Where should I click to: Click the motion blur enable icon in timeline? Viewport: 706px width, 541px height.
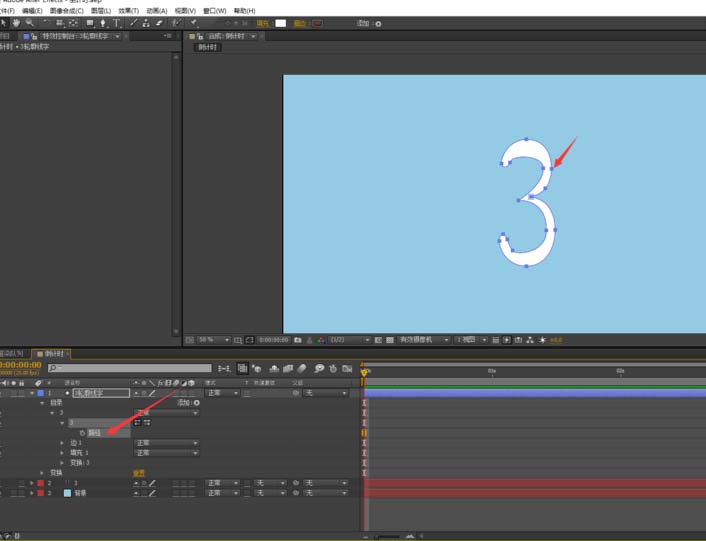pyautogui.click(x=304, y=369)
